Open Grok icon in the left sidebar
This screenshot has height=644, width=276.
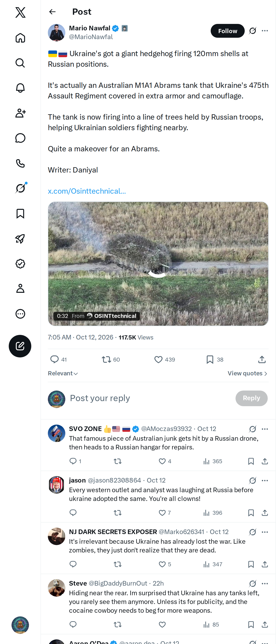[20, 188]
